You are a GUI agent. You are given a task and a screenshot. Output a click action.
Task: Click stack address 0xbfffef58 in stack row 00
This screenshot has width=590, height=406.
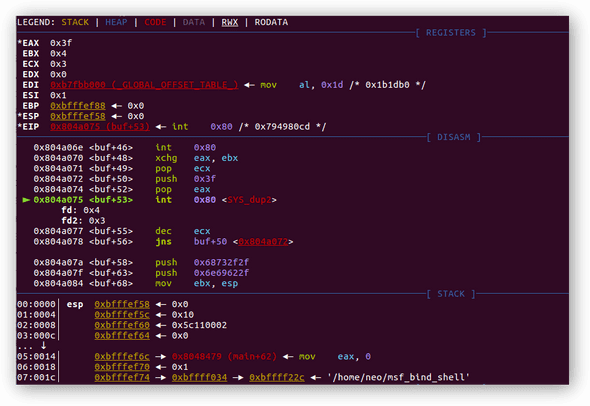click(x=122, y=304)
